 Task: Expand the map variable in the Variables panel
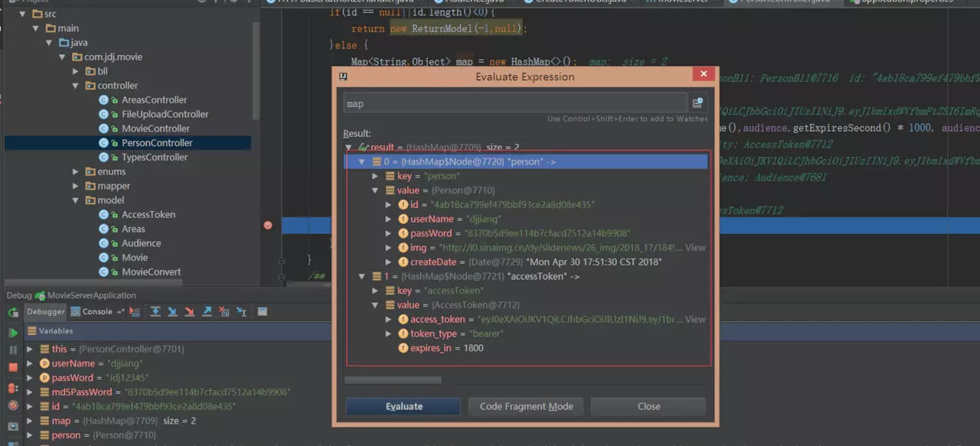click(x=30, y=421)
